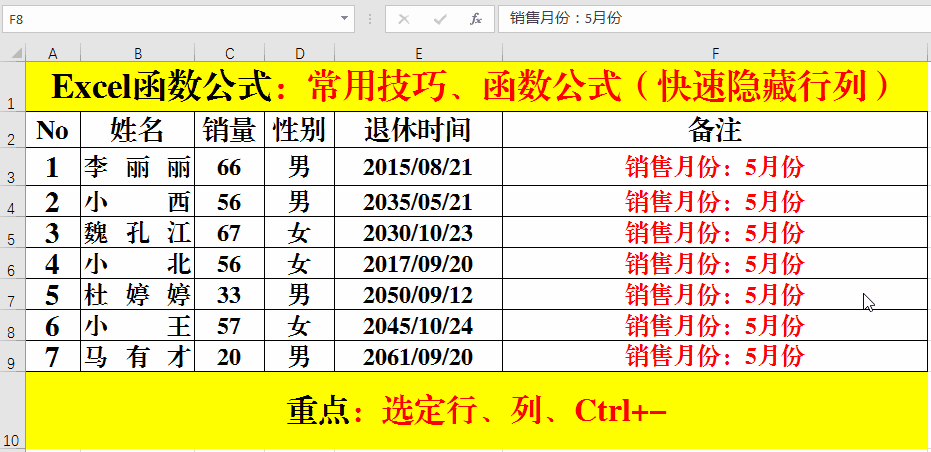The image size is (931, 452).
Task: Click date cell 2017/09/20
Action: [x=419, y=263]
